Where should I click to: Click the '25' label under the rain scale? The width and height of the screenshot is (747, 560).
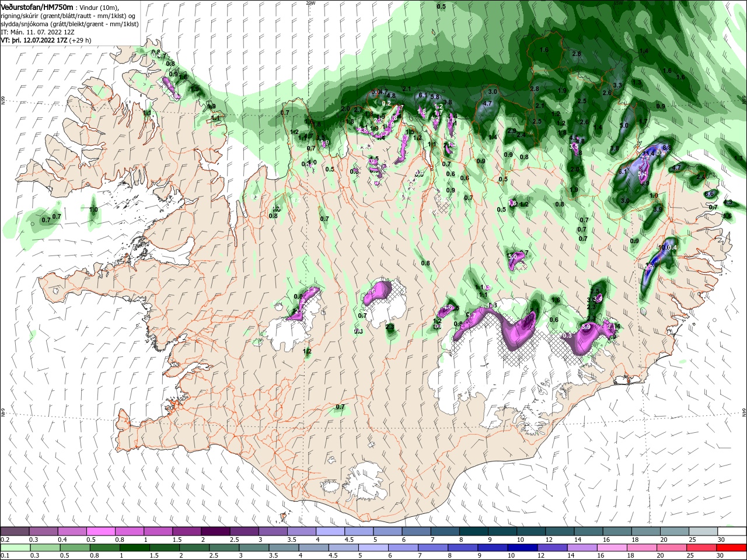[x=690, y=556]
